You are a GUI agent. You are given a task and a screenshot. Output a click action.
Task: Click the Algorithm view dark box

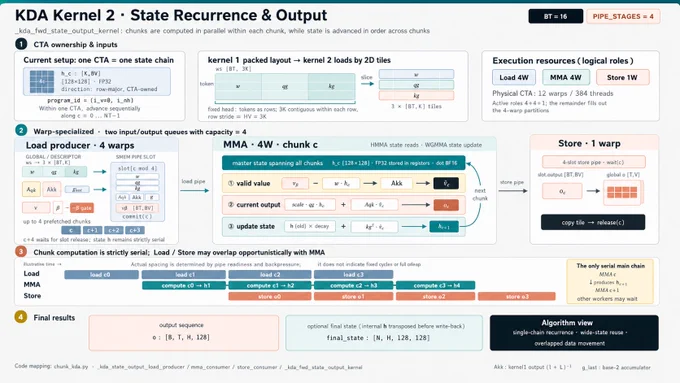(574, 333)
